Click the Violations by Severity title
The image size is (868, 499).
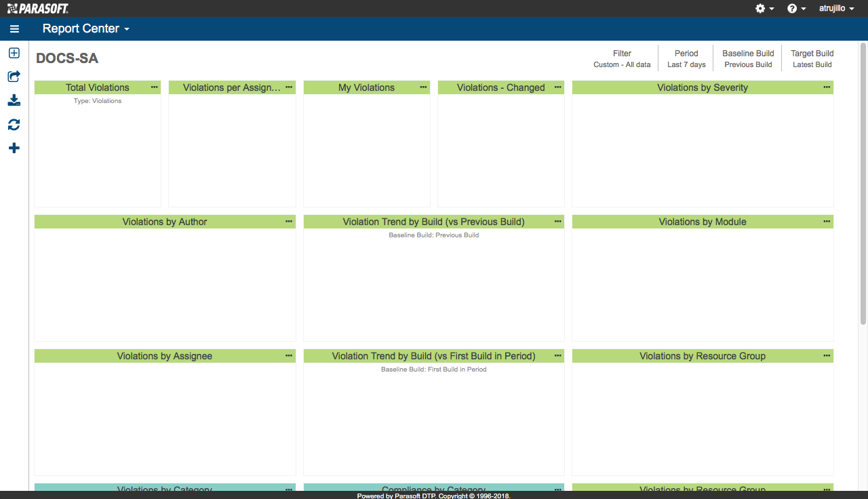coord(703,87)
